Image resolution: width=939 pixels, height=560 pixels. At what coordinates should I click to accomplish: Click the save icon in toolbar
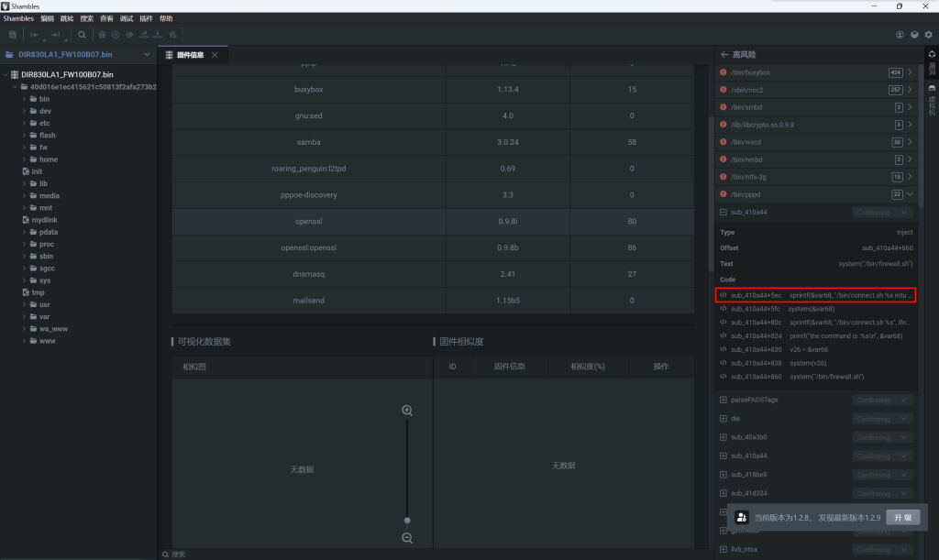click(13, 35)
